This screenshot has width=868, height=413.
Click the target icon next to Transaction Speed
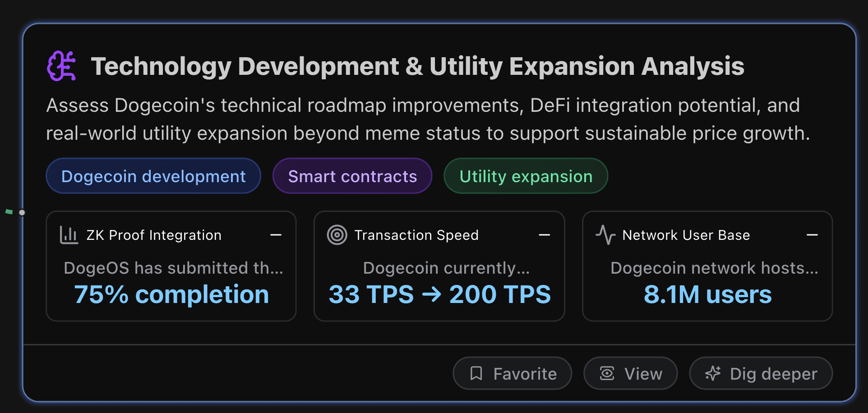[x=337, y=235]
